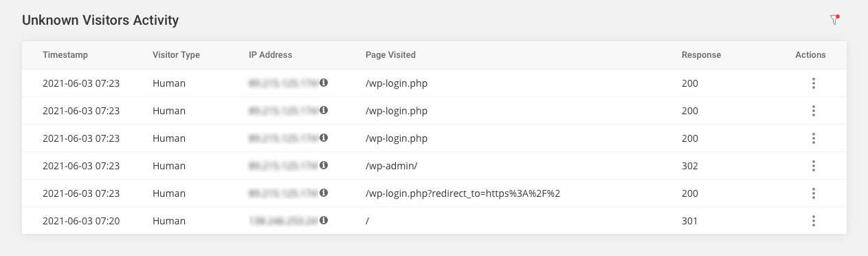Open actions menu for second /wp-login.php row
The width and height of the screenshot is (868, 256).
tap(813, 111)
